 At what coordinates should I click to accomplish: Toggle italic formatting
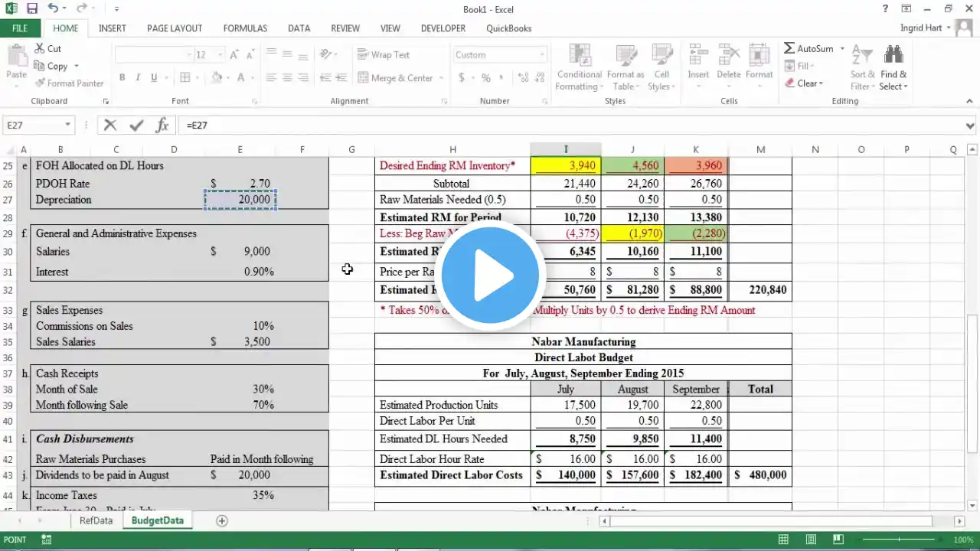pyautogui.click(x=138, y=77)
